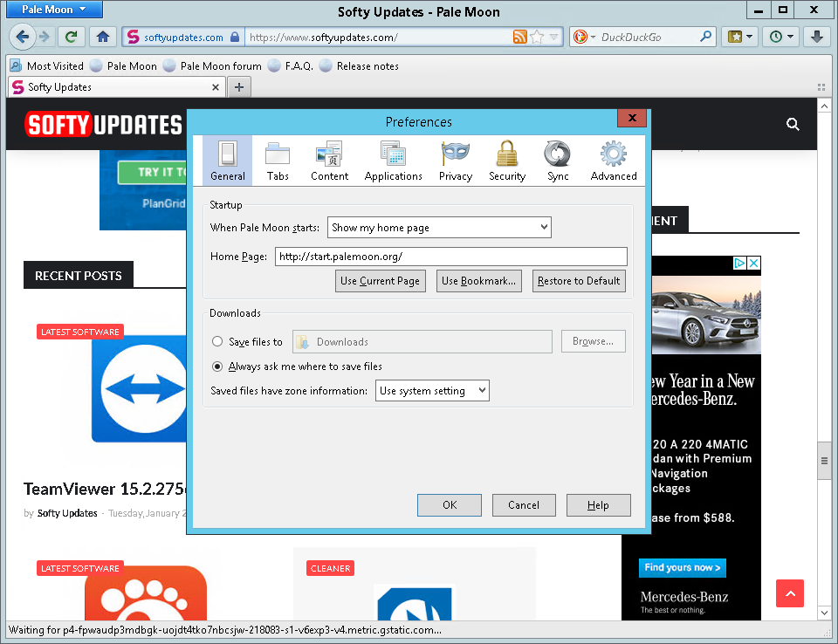Open Help for preferences

tap(598, 505)
